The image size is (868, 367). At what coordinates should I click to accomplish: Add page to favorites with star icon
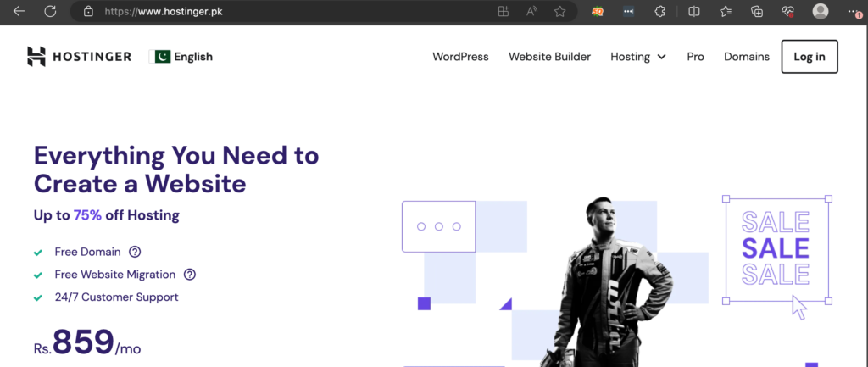pyautogui.click(x=560, y=11)
